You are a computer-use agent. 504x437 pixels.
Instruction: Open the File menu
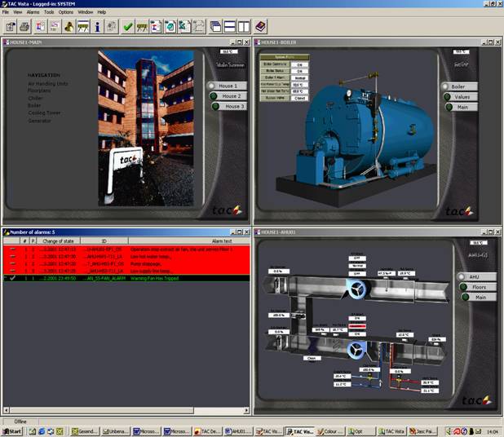[6, 12]
